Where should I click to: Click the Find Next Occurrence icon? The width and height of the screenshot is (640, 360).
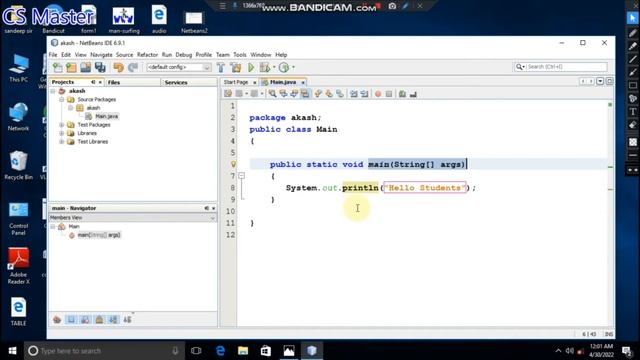tap(294, 94)
